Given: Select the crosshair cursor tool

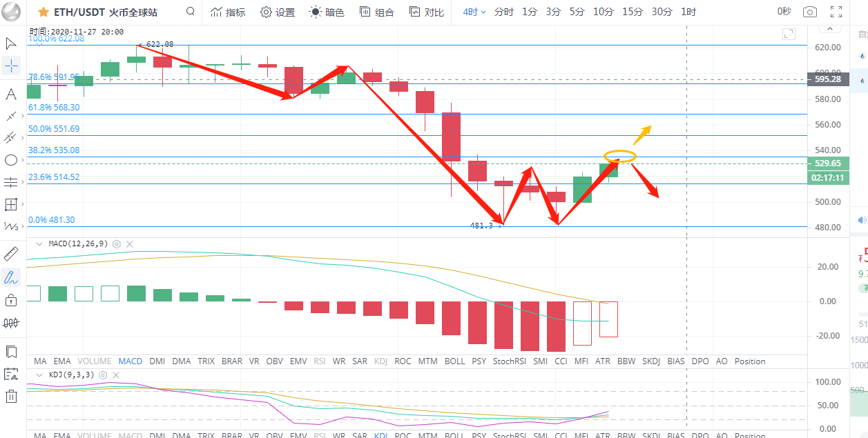Looking at the screenshot, I should coord(11,66).
